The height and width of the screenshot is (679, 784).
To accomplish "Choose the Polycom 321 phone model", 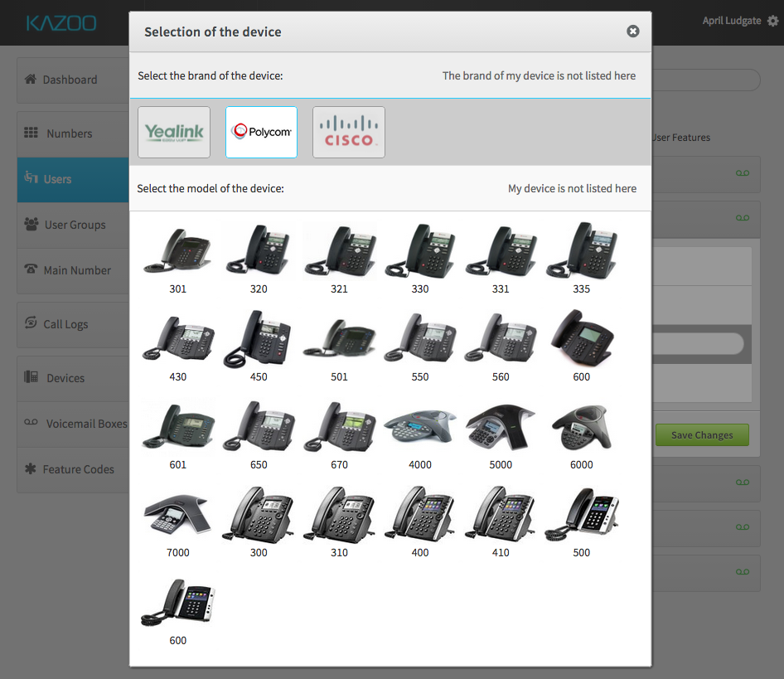I will (x=339, y=259).
